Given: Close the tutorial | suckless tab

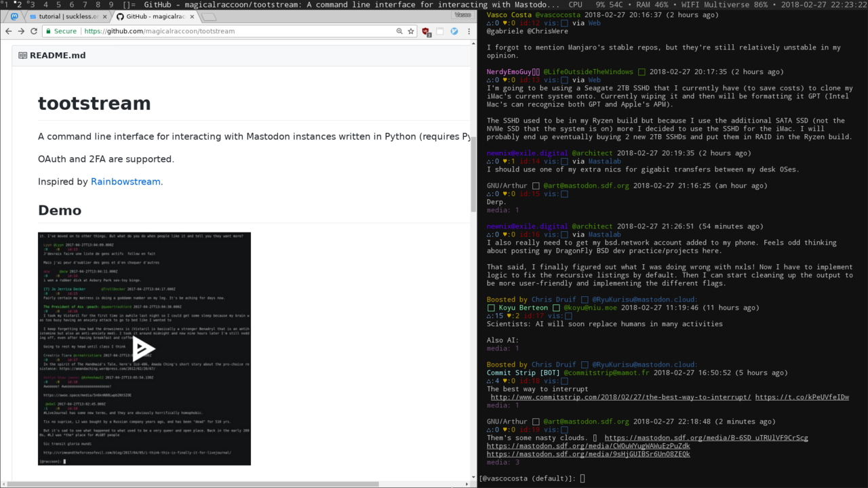Looking at the screenshot, I should pos(104,16).
